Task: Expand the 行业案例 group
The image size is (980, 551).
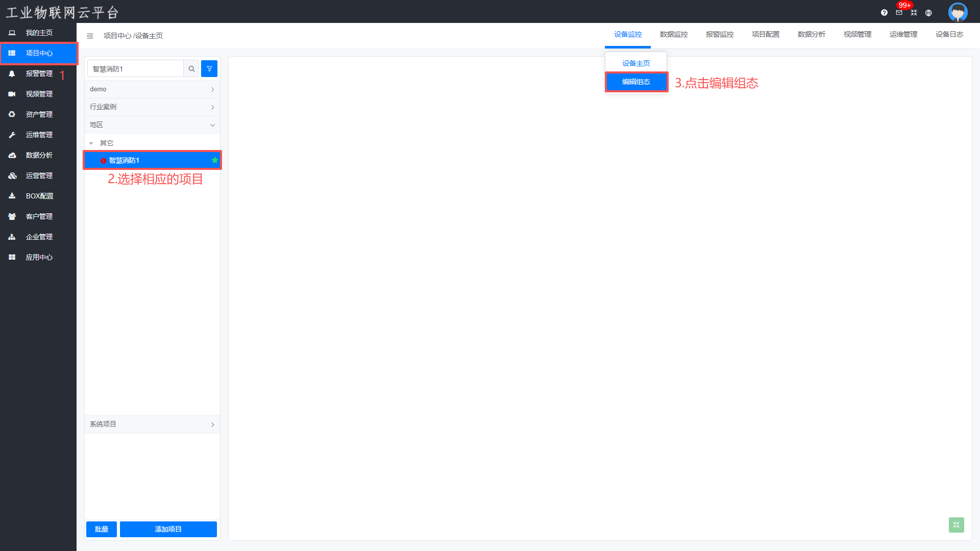Action: coord(152,107)
